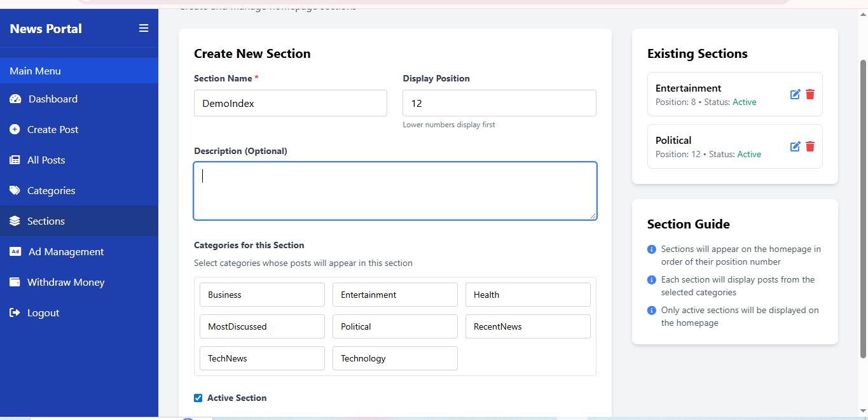868x420 pixels.
Task: Select the TechNews category option
Action: [262, 358]
